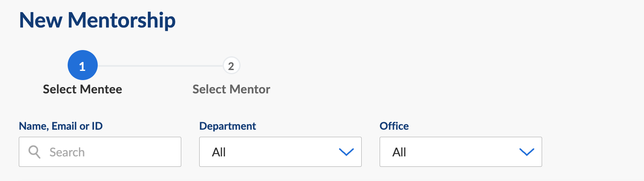Click the "Name, Email or ID" label
This screenshot has width=644, height=181.
61,126
